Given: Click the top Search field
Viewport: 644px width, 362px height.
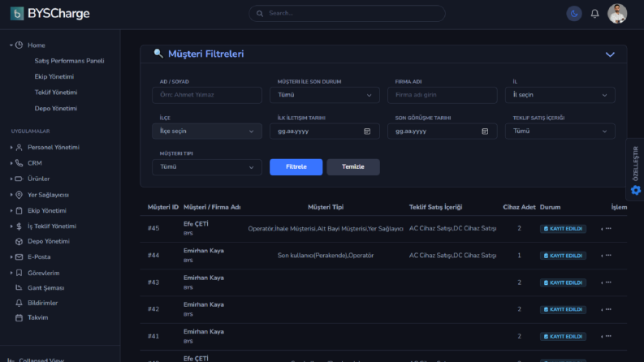Looking at the screenshot, I should coord(347,14).
